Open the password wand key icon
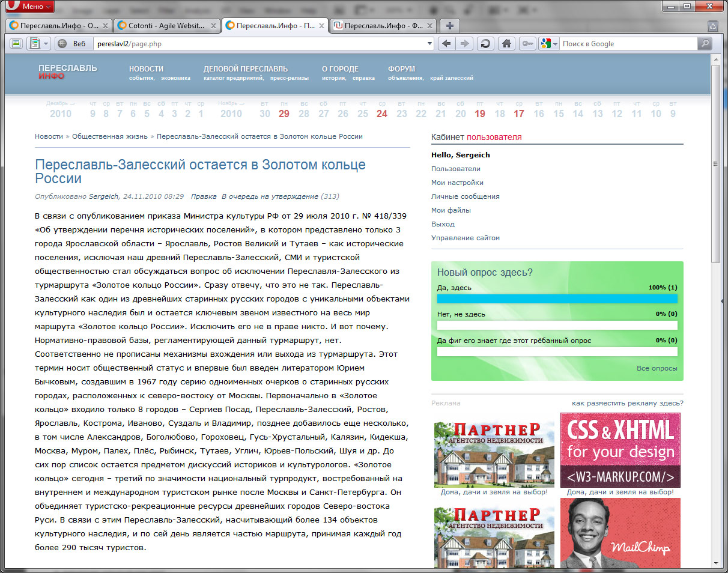 (x=528, y=44)
